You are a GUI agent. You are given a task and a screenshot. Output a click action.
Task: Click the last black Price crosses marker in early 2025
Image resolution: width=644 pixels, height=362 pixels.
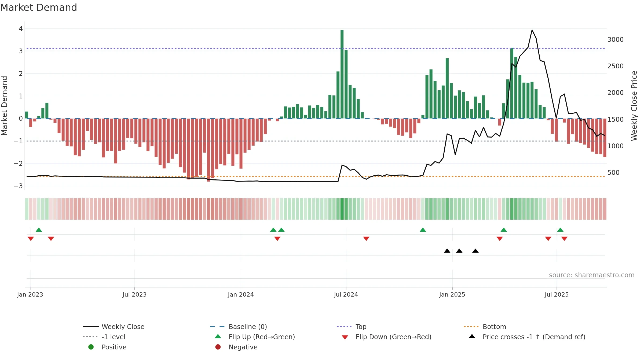(x=475, y=251)
